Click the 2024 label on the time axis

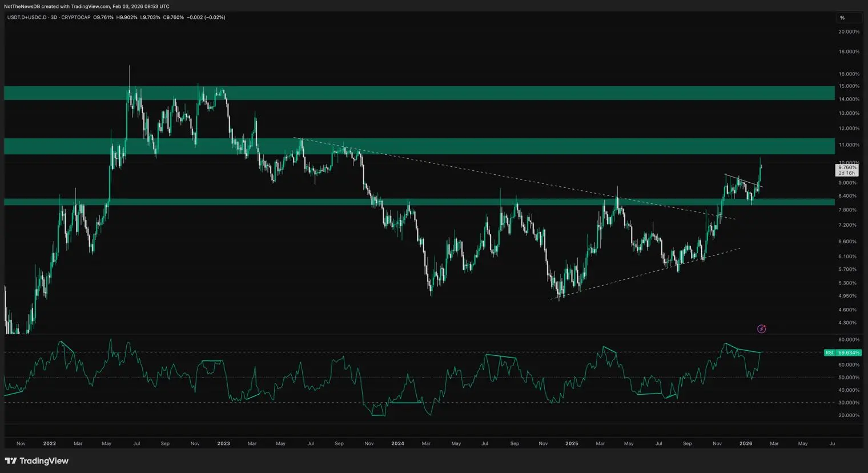point(398,443)
